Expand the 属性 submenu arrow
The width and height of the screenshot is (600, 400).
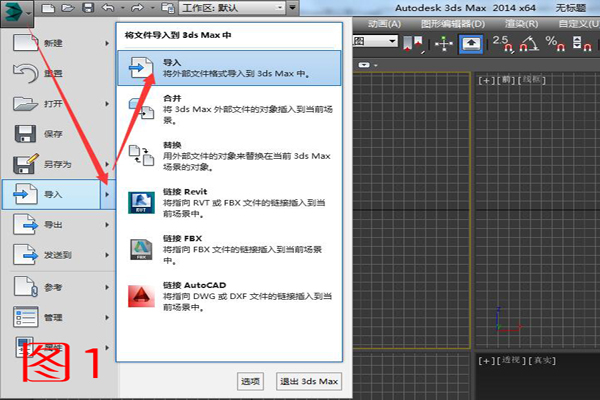107,348
